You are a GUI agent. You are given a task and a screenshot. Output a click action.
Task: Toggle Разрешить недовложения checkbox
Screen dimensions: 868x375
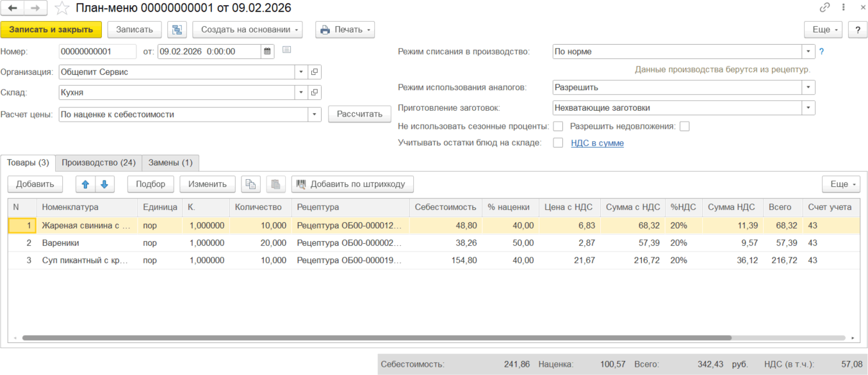[x=685, y=127]
